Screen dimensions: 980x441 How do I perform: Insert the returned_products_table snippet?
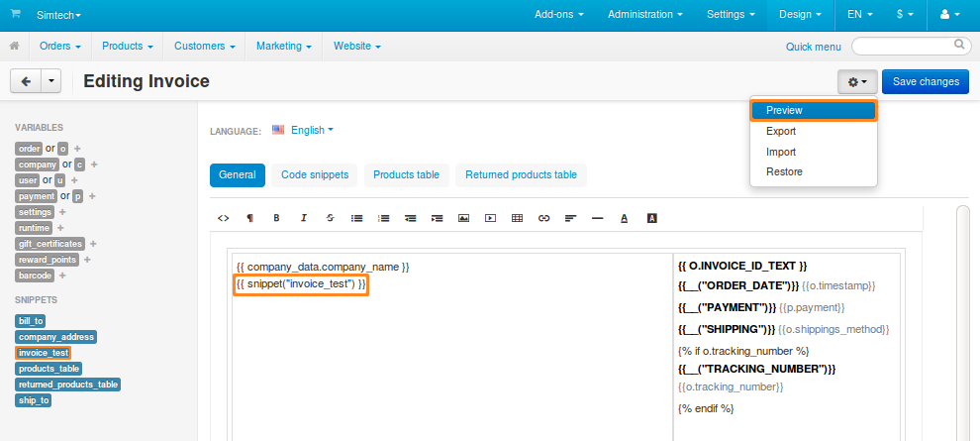[x=68, y=385]
